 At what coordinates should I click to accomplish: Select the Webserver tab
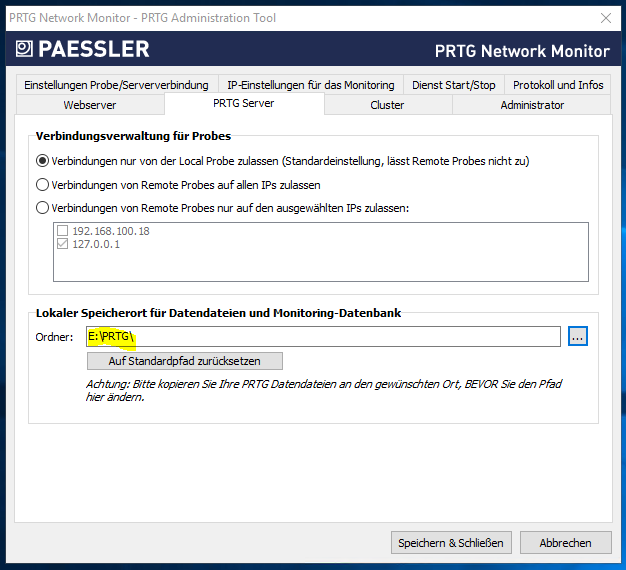[90, 105]
